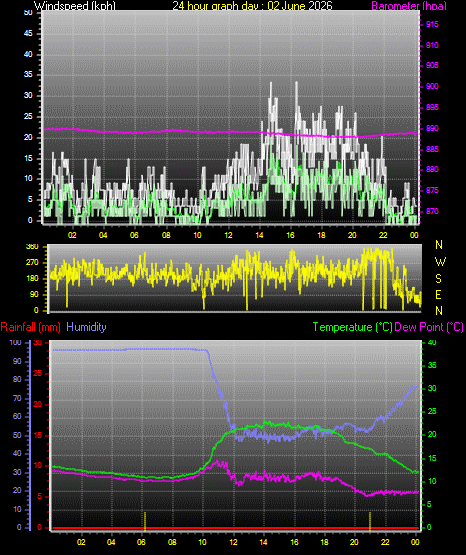Select the magenta "Dew Point (°C)" legend label
The image size is (466, 555).
coord(429,327)
